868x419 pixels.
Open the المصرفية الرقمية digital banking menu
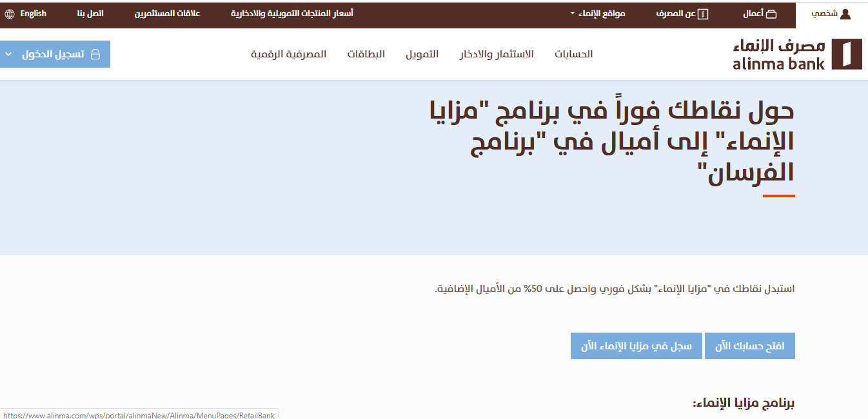point(288,54)
